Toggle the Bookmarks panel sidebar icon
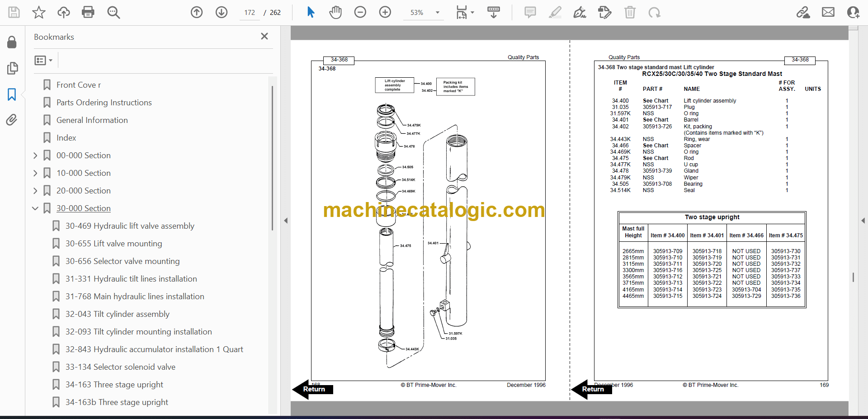This screenshot has width=868, height=419. 12,94
